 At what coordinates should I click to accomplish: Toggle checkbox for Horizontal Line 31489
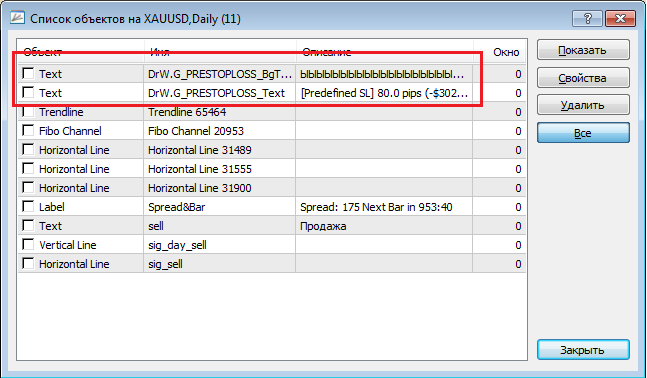click(x=28, y=149)
